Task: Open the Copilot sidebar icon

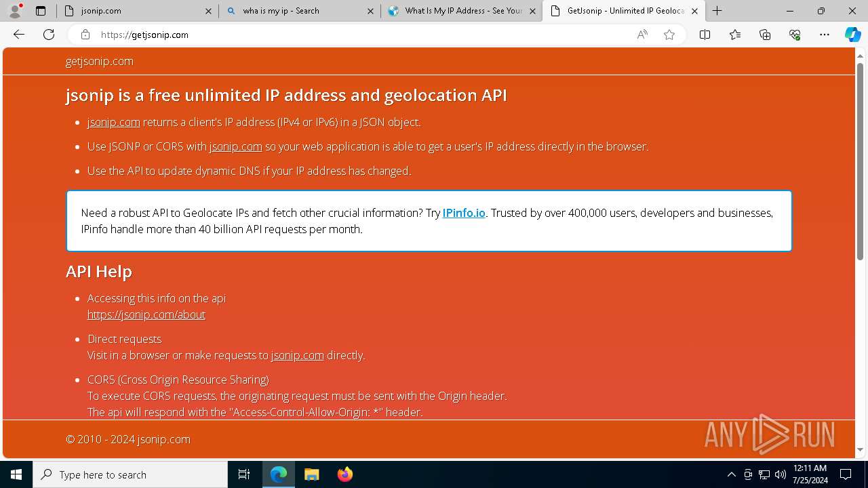Action: [x=852, y=35]
